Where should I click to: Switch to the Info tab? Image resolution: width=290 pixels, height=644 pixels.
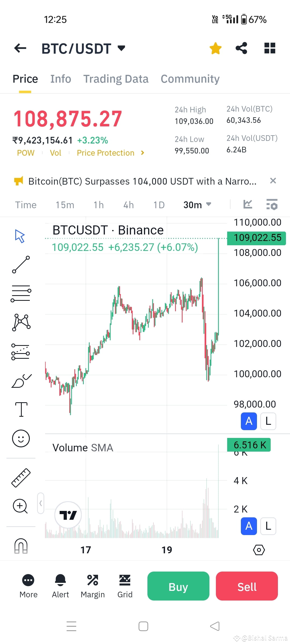(x=61, y=79)
